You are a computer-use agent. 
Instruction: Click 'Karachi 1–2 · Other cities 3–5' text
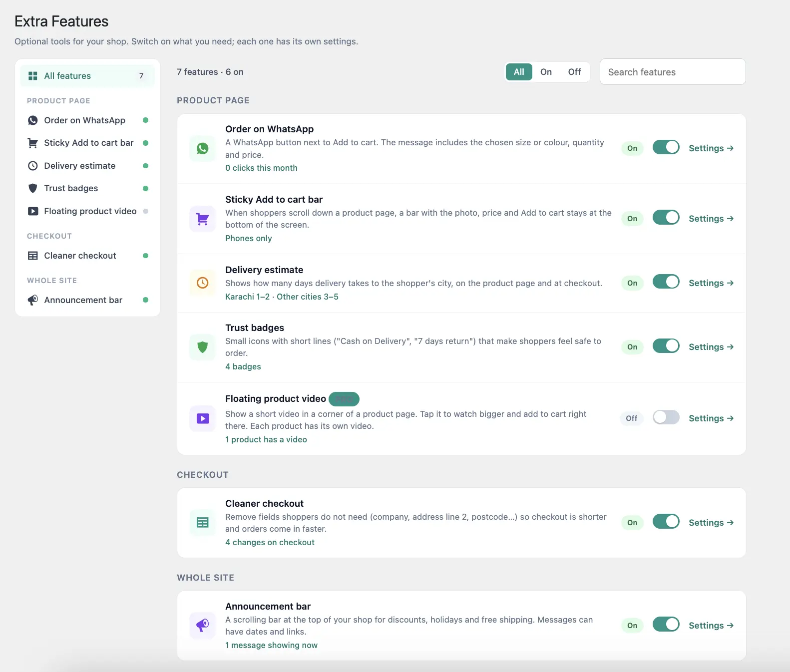point(282,297)
